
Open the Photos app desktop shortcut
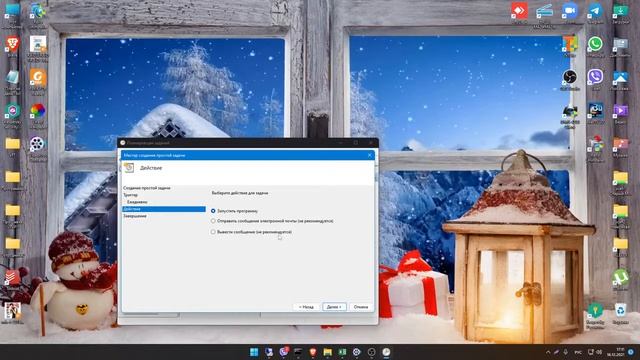[x=620, y=77]
